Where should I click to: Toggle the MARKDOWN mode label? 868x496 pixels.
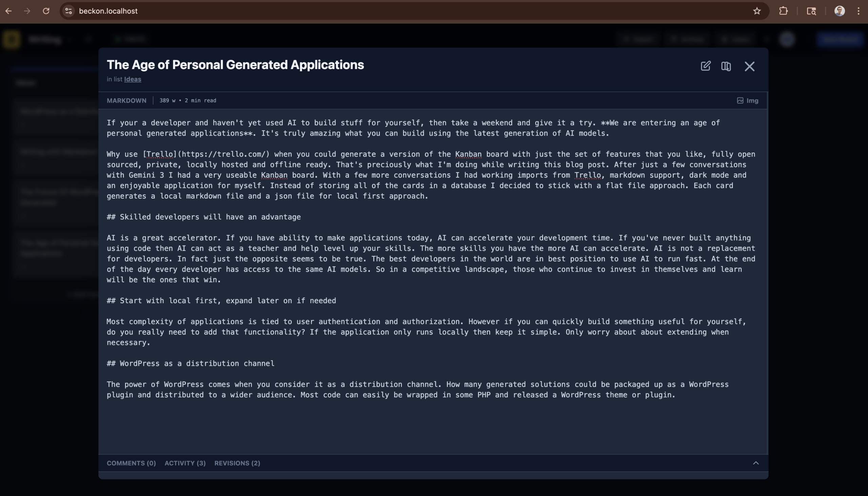[x=126, y=101]
